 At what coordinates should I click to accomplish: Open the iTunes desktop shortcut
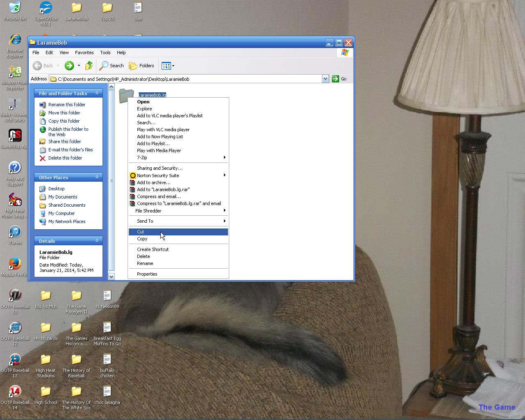pyautogui.click(x=15, y=233)
